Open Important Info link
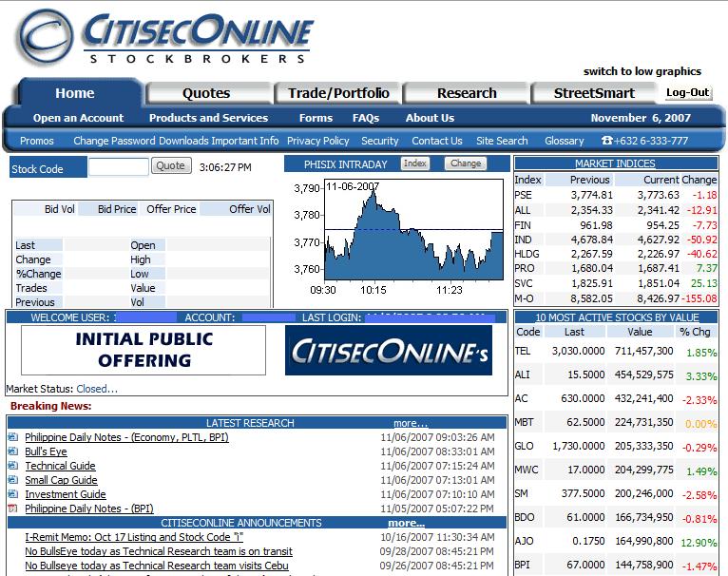 [x=245, y=141]
